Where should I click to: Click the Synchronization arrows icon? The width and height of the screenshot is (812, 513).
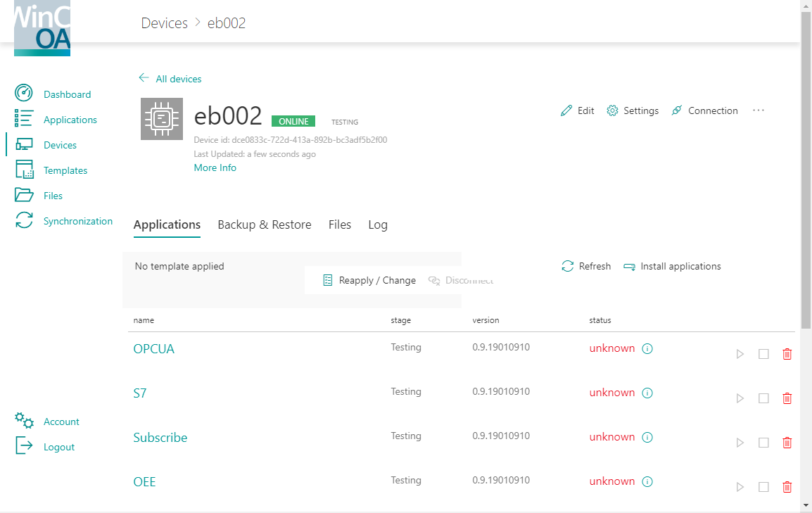(x=24, y=220)
